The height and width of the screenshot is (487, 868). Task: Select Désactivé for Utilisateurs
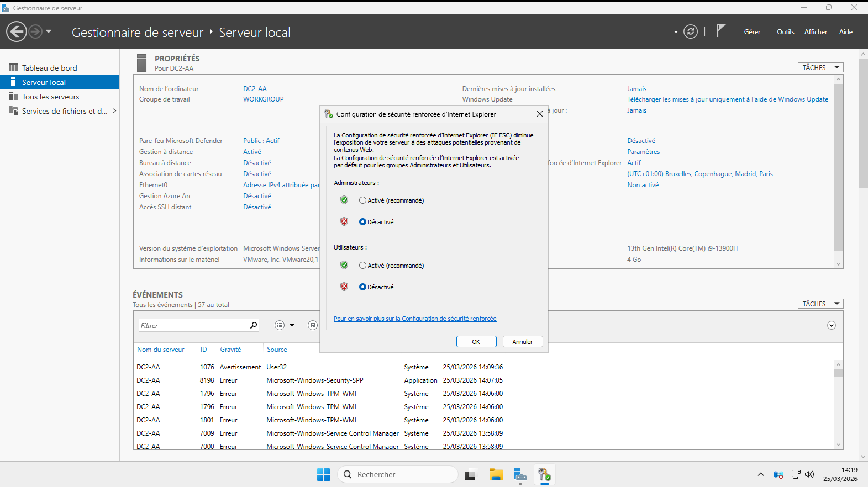click(x=362, y=287)
